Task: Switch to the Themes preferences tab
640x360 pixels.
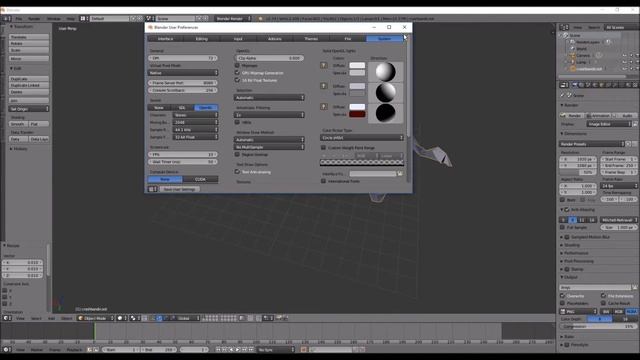Action: click(x=311, y=39)
